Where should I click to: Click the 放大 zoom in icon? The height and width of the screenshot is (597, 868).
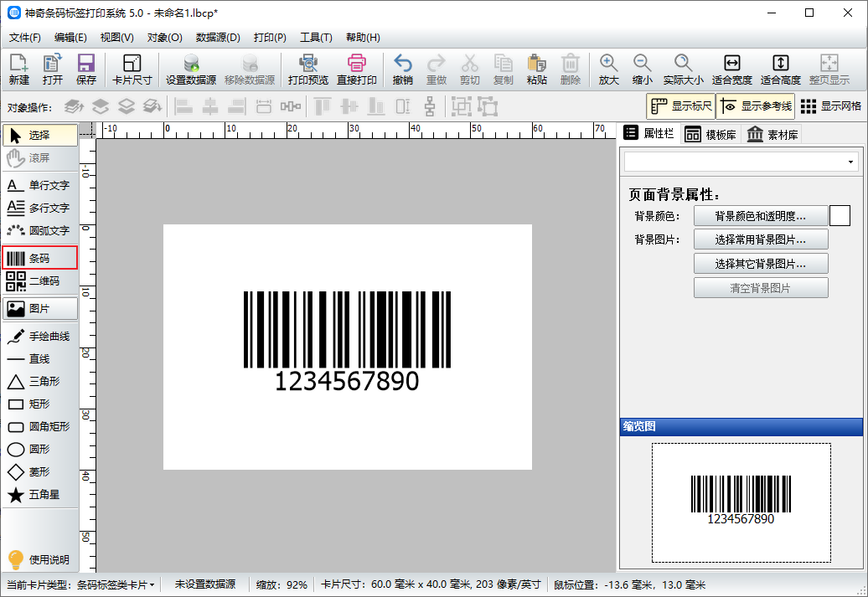pyautogui.click(x=608, y=69)
